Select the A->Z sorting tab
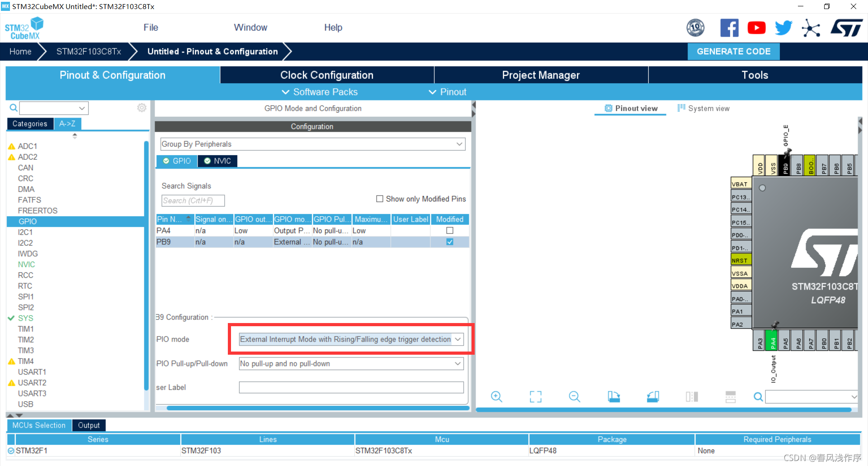This screenshot has width=868, height=466. click(67, 124)
